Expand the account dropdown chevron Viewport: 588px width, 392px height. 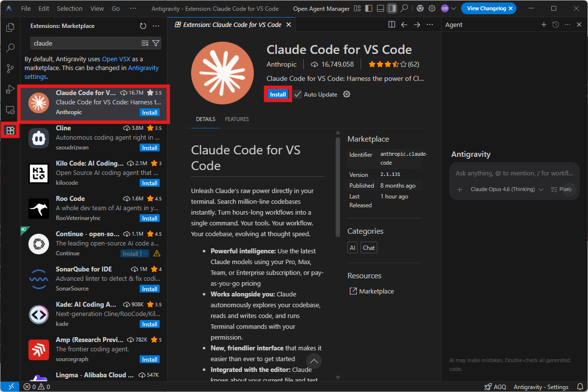(x=453, y=8)
